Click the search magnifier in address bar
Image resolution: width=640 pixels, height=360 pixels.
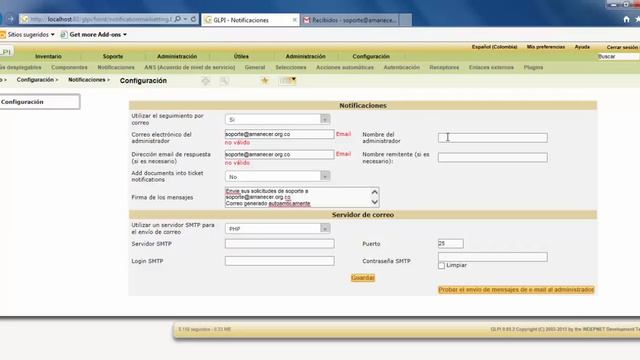(178, 19)
